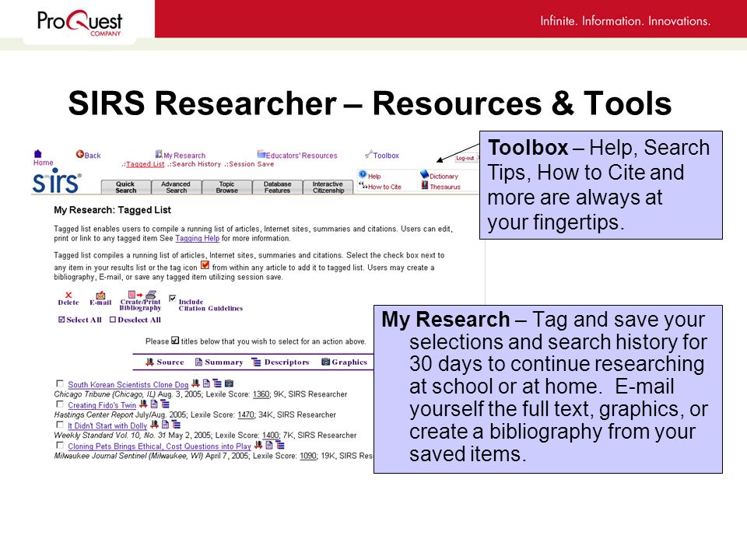Check the Select All box

61,320
